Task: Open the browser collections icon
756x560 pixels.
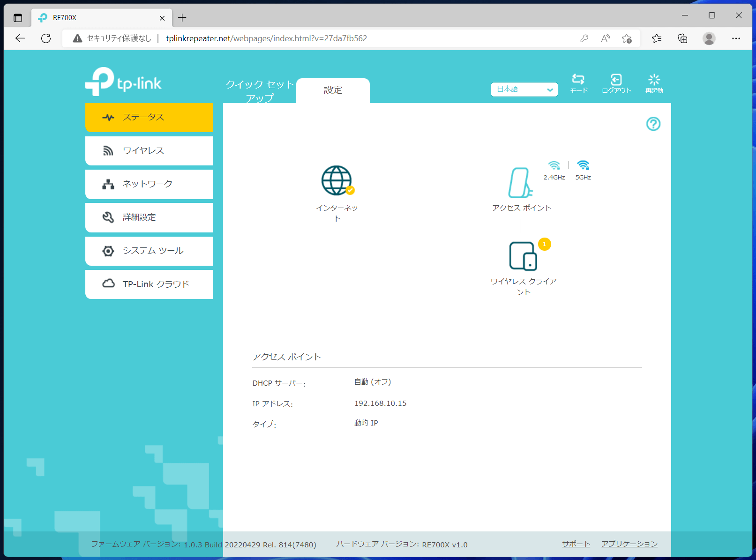Action: [x=682, y=38]
